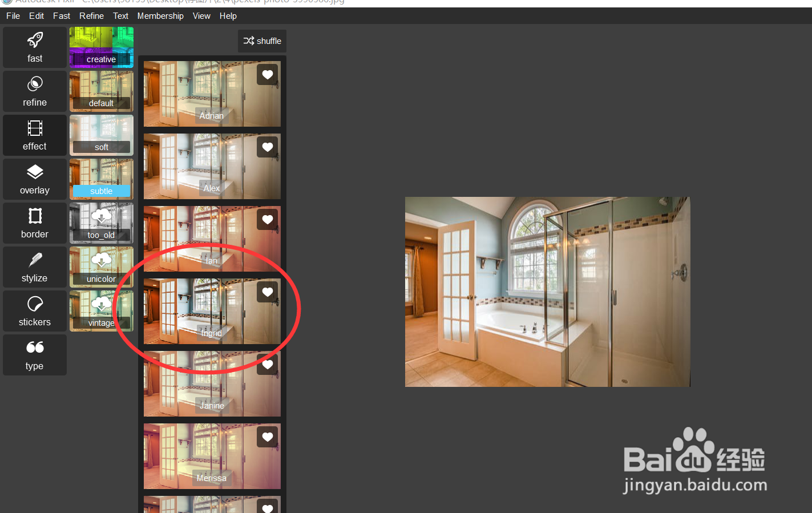The width and height of the screenshot is (812, 513).
Task: Open the Refine menu
Action: click(91, 16)
